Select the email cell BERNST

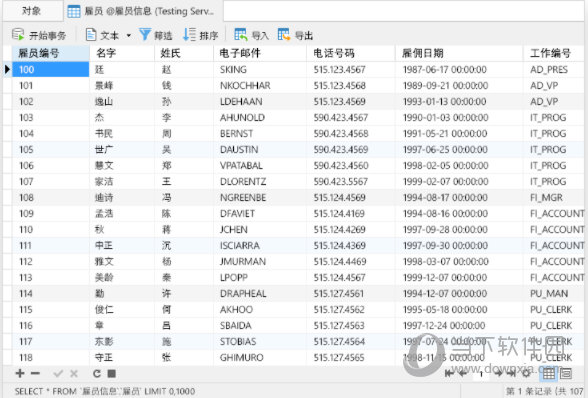point(260,134)
